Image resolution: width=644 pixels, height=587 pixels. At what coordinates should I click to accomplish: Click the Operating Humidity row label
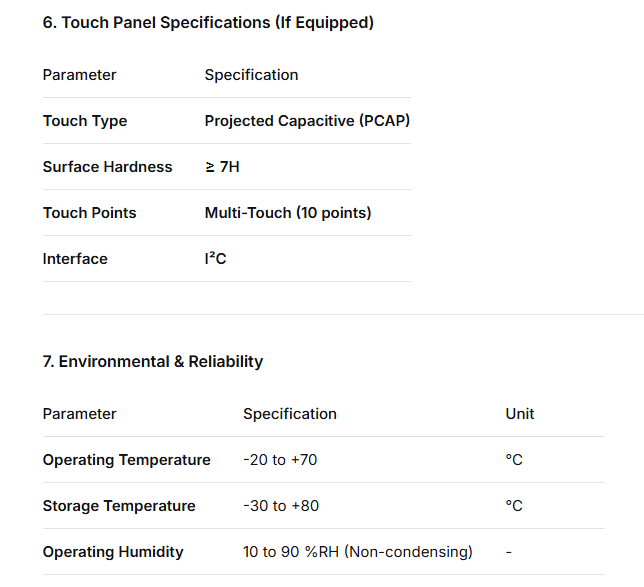[113, 552]
